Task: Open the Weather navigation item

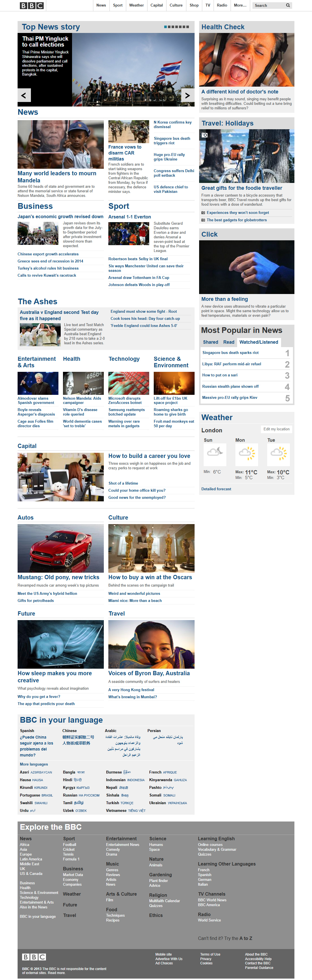Action: 136,5
